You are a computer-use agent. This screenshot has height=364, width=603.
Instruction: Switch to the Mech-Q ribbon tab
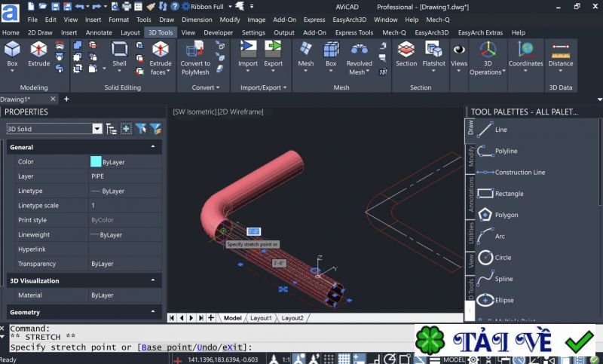(394, 32)
